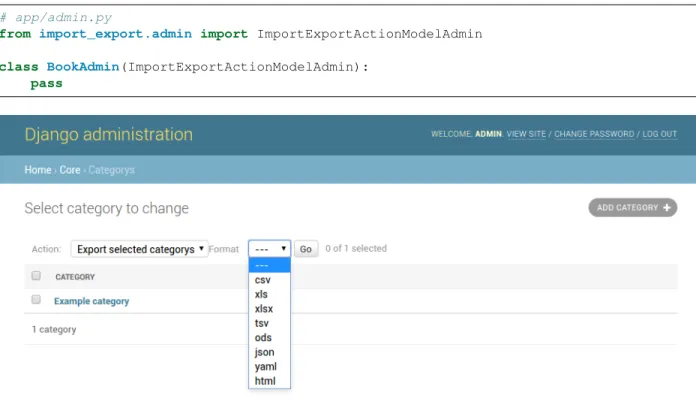This screenshot has height=417, width=696.
Task: Click the '1 category' count text
Action: 54,330
